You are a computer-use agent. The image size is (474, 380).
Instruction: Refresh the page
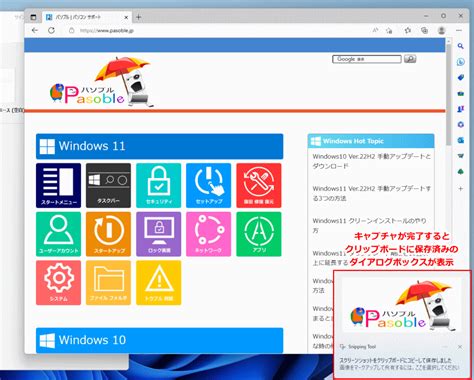click(51, 31)
